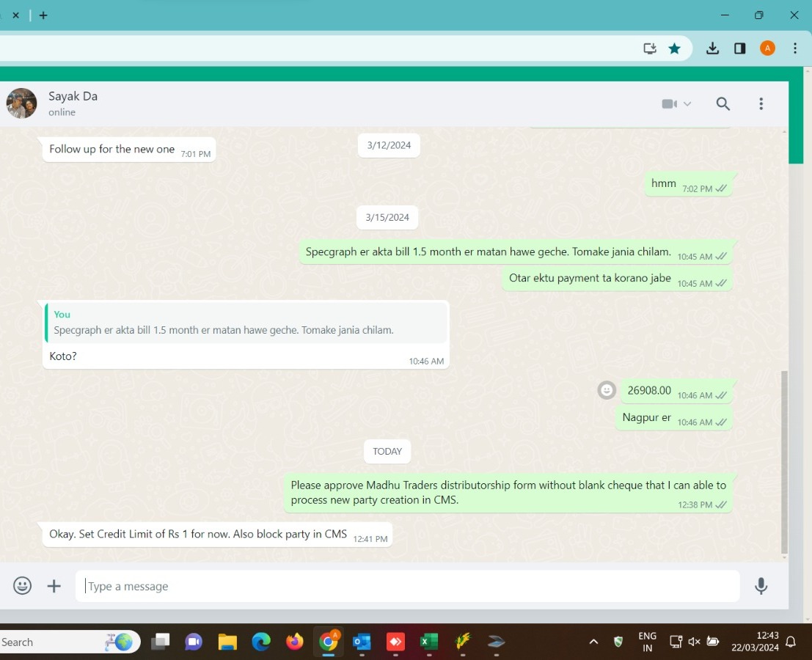Click the chat scrollbar thumb
This screenshot has height=660, width=812.
[784, 461]
